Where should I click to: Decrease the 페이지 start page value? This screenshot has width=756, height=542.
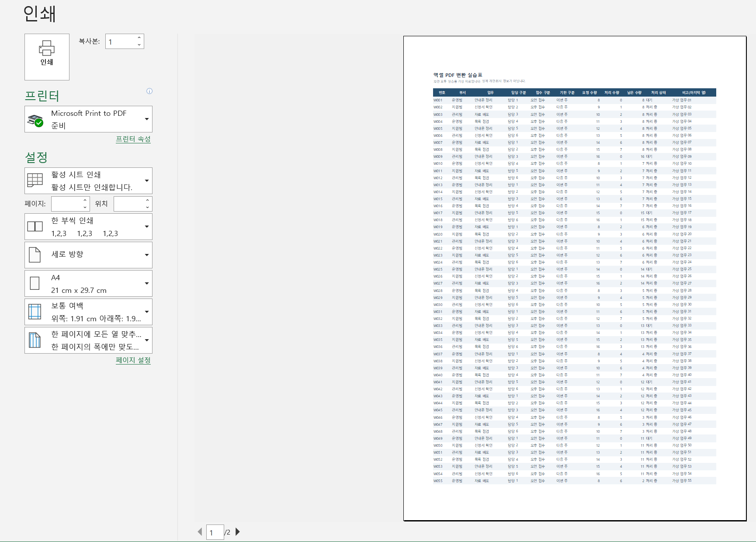click(85, 207)
